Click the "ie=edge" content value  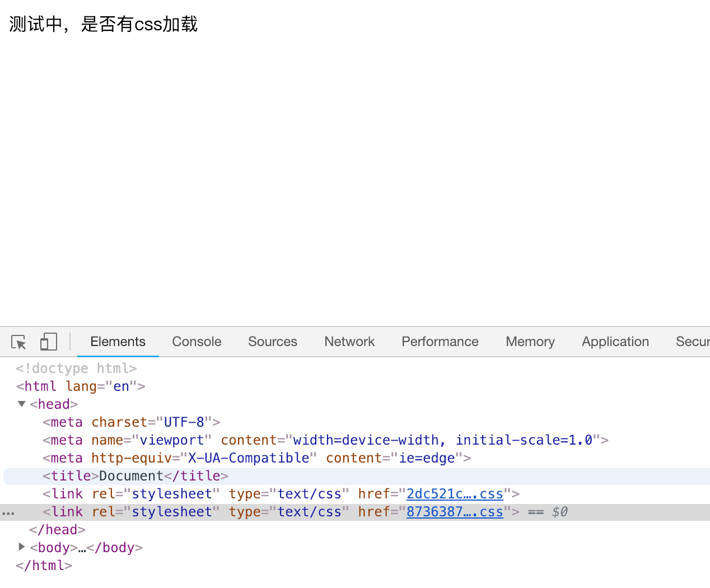click(x=427, y=458)
